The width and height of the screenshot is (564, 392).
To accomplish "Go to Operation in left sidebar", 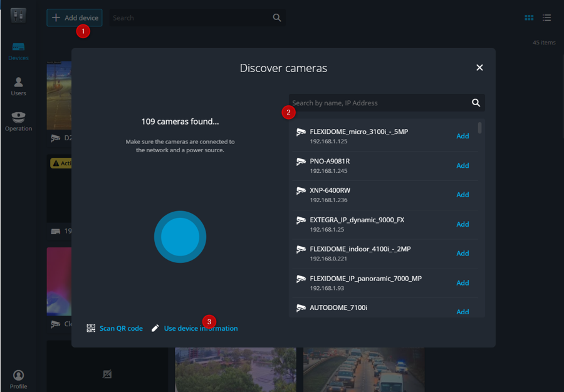I will click(18, 121).
